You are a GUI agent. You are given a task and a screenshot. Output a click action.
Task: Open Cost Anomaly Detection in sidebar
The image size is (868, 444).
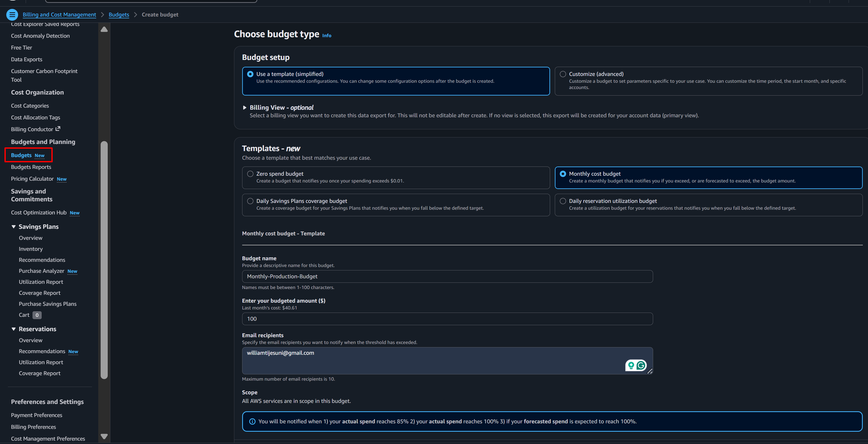pyautogui.click(x=40, y=36)
